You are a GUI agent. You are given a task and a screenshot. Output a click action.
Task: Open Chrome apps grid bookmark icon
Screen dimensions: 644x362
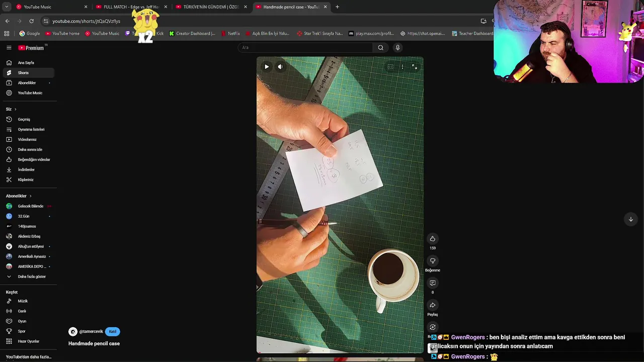pyautogui.click(x=7, y=34)
